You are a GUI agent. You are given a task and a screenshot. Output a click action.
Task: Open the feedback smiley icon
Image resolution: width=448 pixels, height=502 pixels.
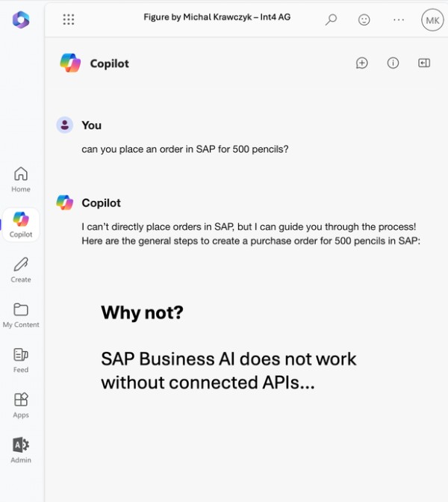point(364,20)
